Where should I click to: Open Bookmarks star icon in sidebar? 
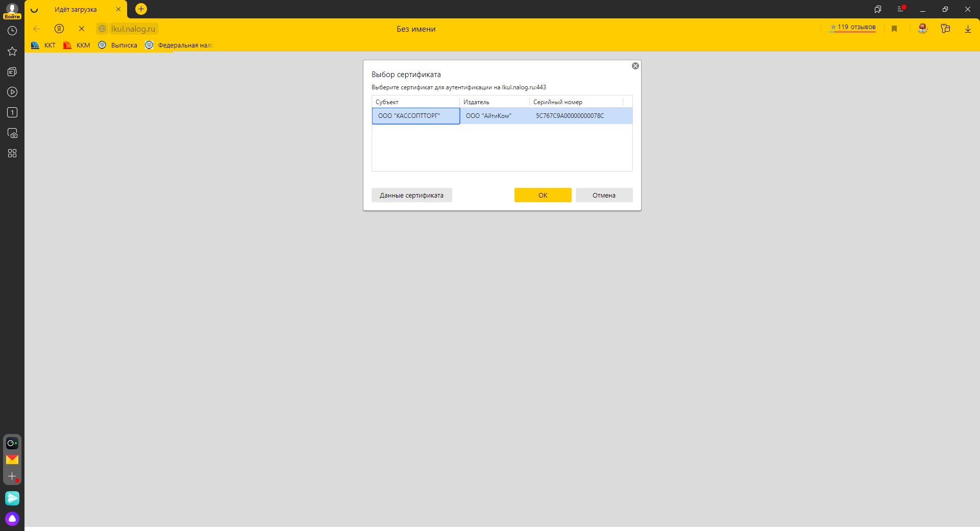12,51
